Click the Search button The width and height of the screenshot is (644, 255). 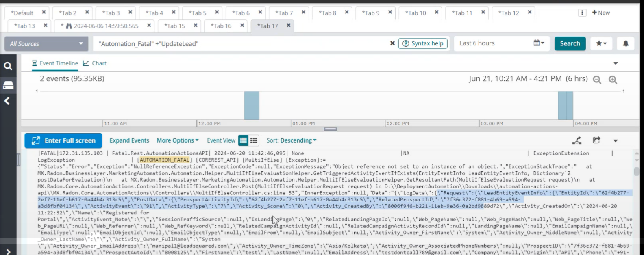pos(570,43)
